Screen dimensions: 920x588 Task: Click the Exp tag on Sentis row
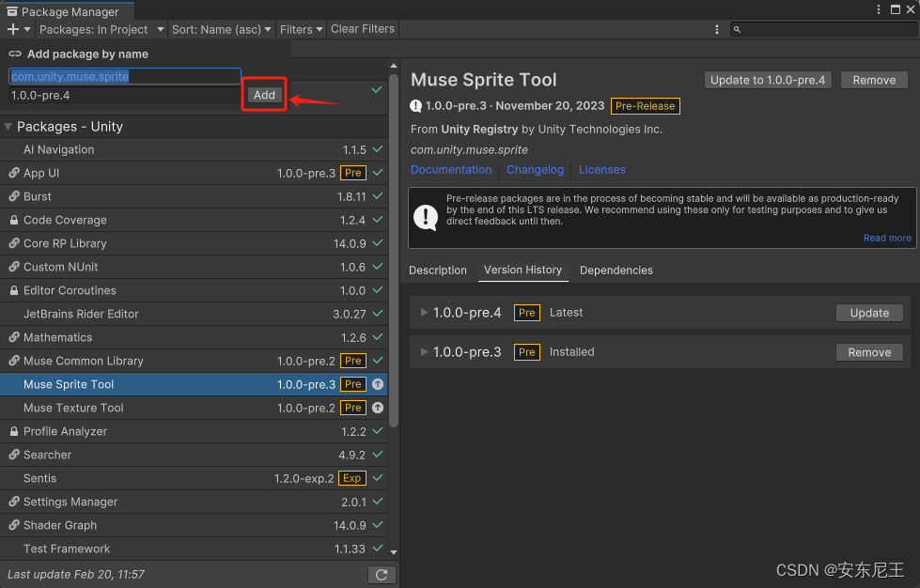click(352, 478)
